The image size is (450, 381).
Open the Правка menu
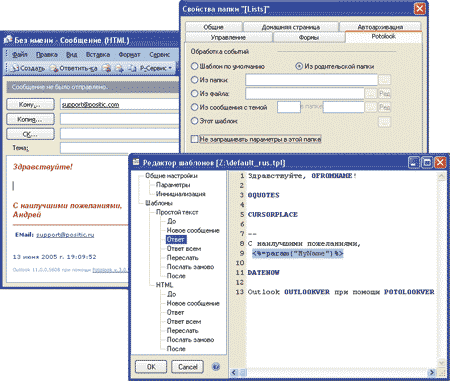pos(47,54)
